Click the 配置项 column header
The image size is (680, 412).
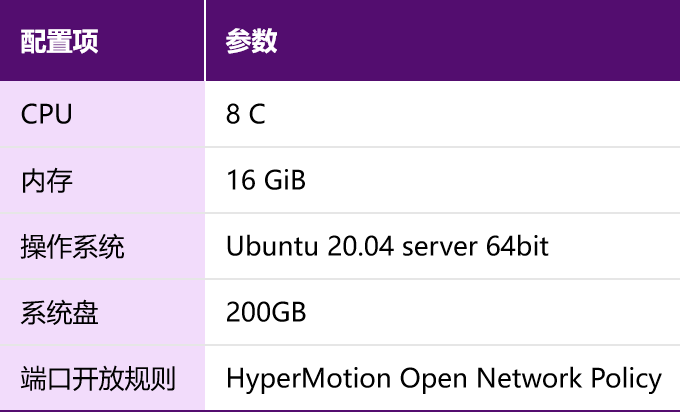pyautogui.click(x=102, y=40)
